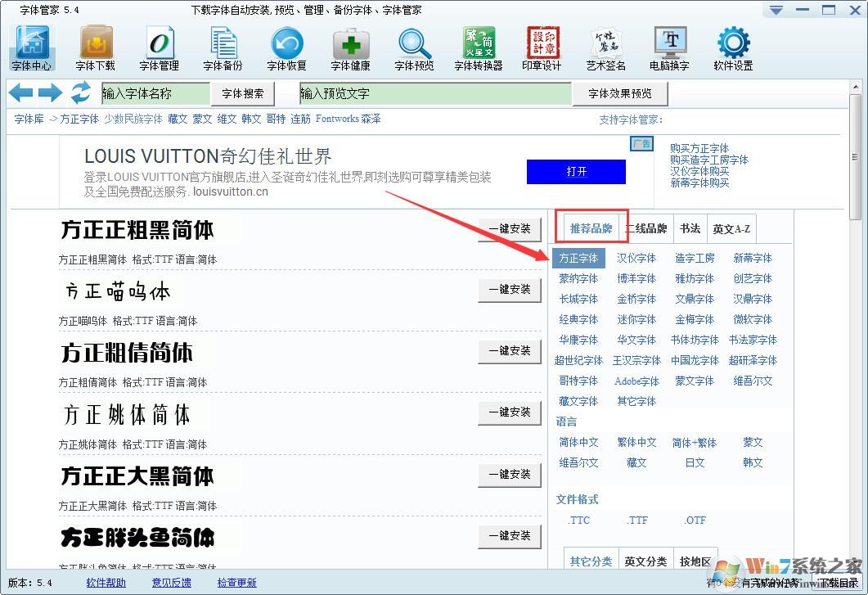This screenshot has width=868, height=595.
Task: Install 方正喵呜体 via 一键安装 button
Action: pyautogui.click(x=509, y=289)
